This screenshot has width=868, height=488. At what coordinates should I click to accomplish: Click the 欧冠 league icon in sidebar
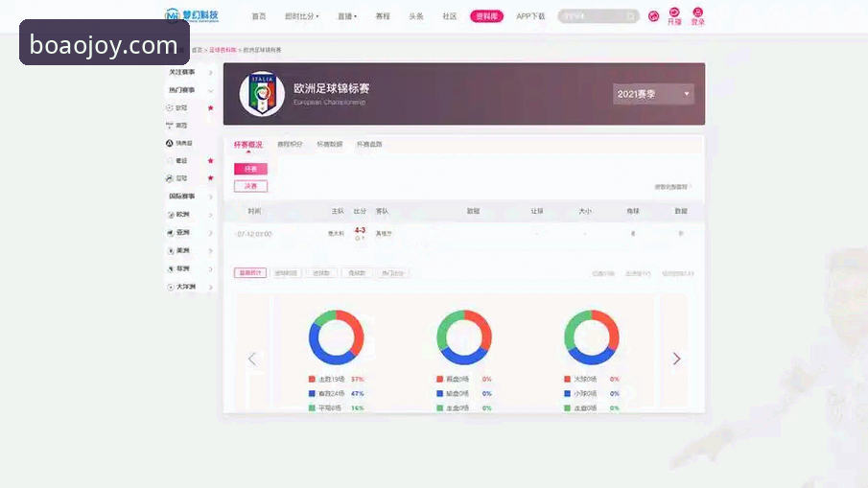click(x=170, y=108)
